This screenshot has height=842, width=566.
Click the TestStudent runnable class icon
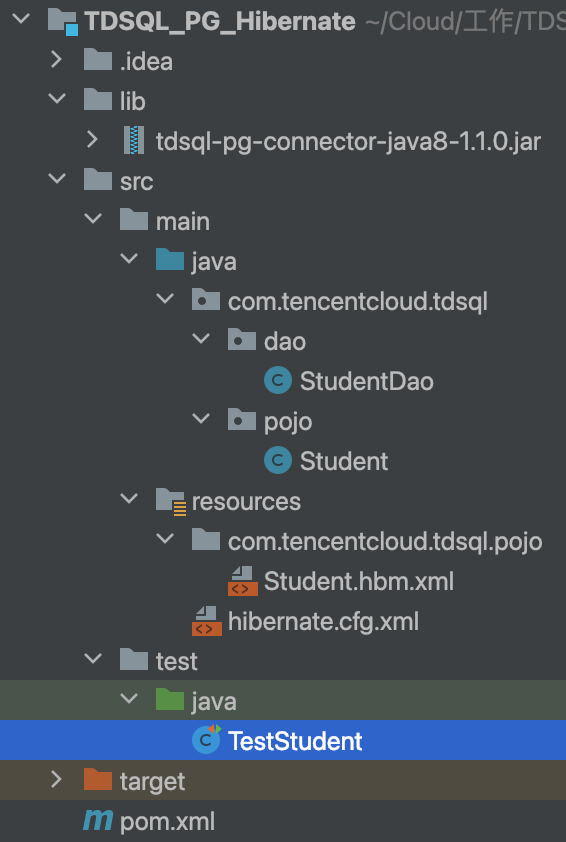[206, 740]
